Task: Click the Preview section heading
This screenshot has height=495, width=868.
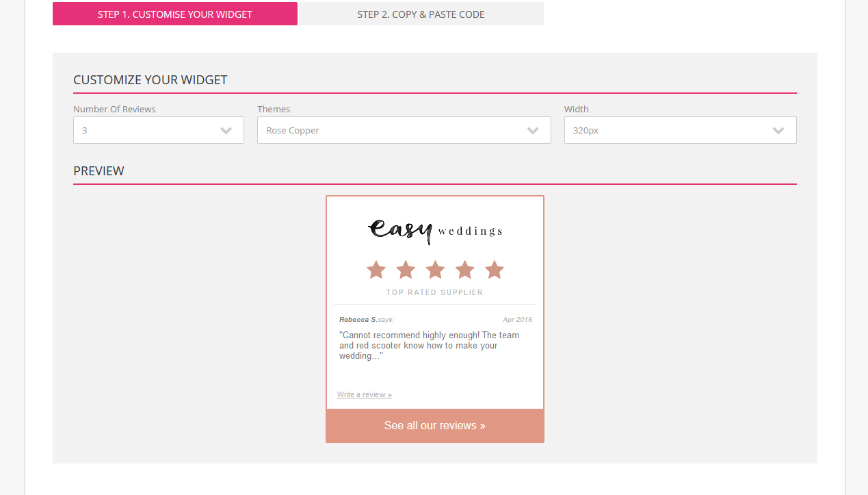Action: click(x=99, y=171)
